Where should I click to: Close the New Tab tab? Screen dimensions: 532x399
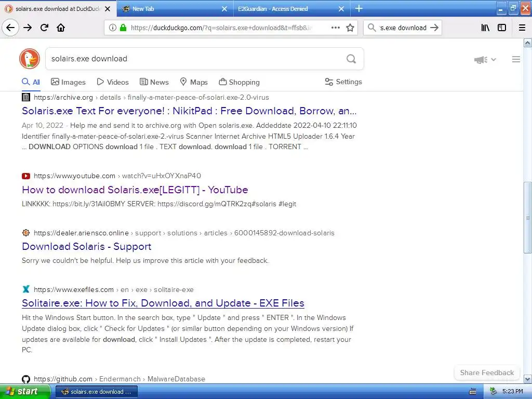224,9
